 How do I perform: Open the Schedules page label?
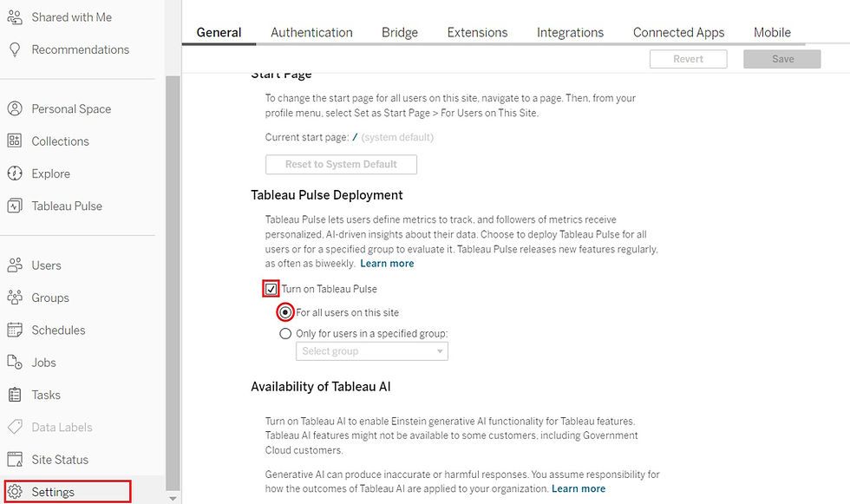tap(59, 330)
